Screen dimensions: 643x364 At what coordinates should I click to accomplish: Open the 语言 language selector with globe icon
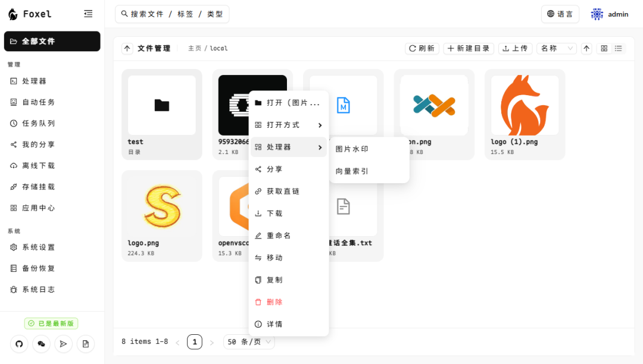[559, 14]
